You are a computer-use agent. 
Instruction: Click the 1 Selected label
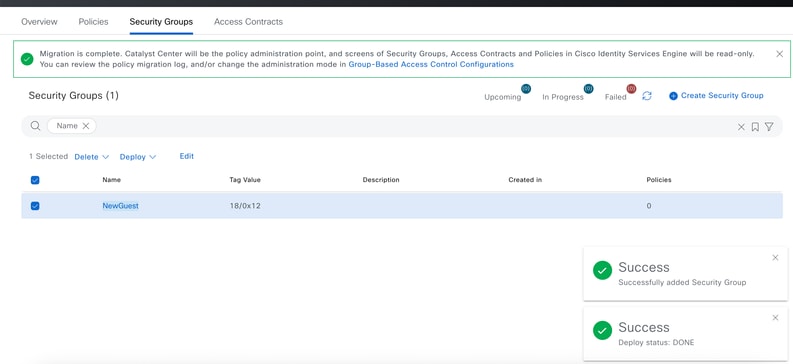point(49,156)
